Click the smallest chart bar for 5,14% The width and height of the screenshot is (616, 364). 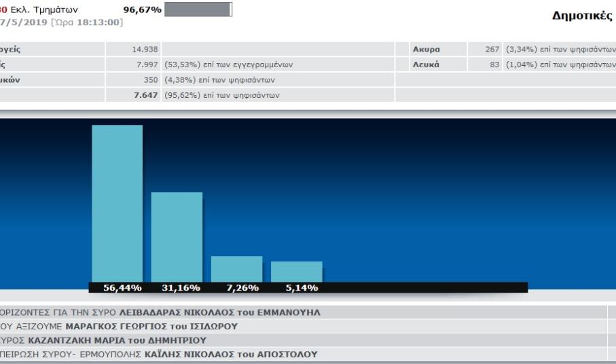click(x=296, y=271)
